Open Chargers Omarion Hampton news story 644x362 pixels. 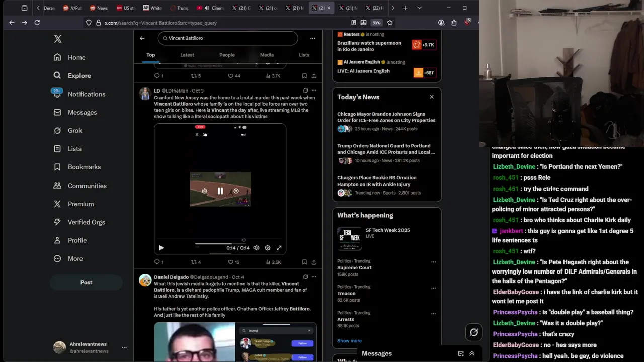click(x=386, y=186)
